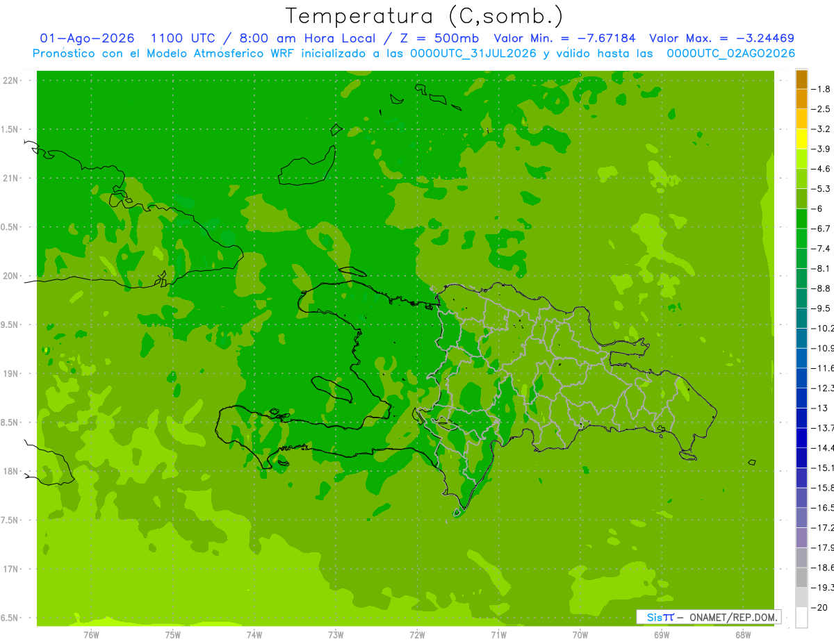
Task: Click the '19N' latitude label
Action: coord(10,374)
